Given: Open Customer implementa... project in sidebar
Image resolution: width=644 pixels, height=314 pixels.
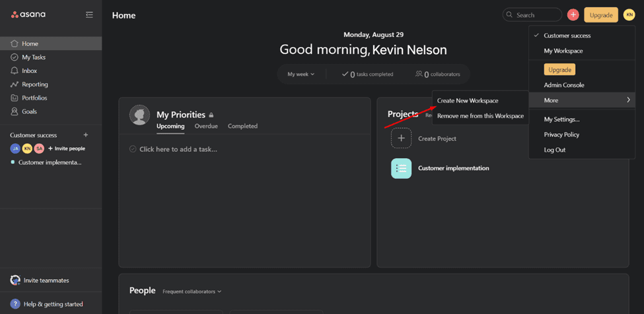Looking at the screenshot, I should click(51, 162).
